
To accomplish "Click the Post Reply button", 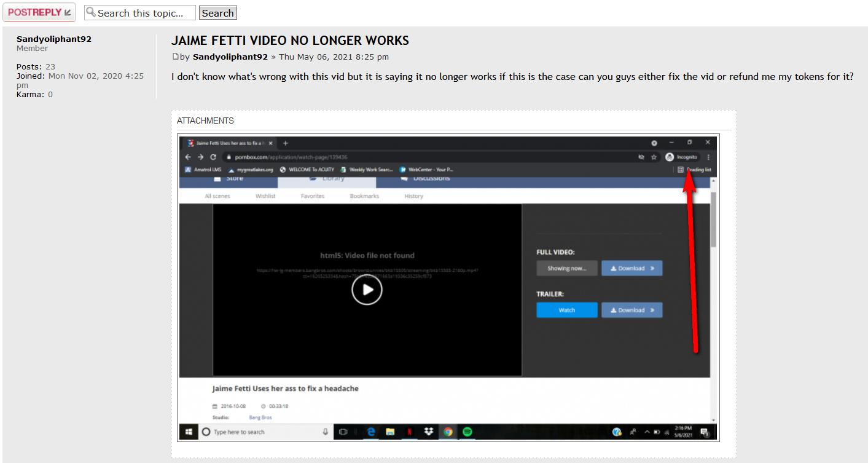I will pyautogui.click(x=39, y=12).
